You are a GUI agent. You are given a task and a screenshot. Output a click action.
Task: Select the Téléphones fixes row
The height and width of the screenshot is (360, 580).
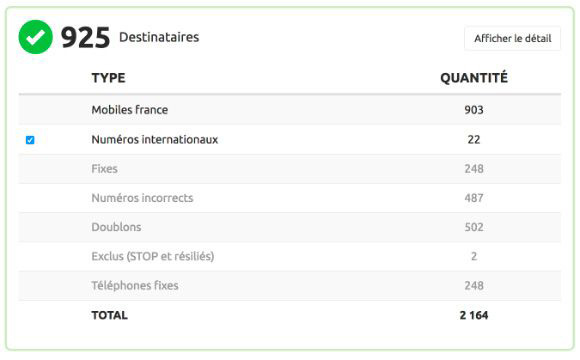tap(290, 286)
